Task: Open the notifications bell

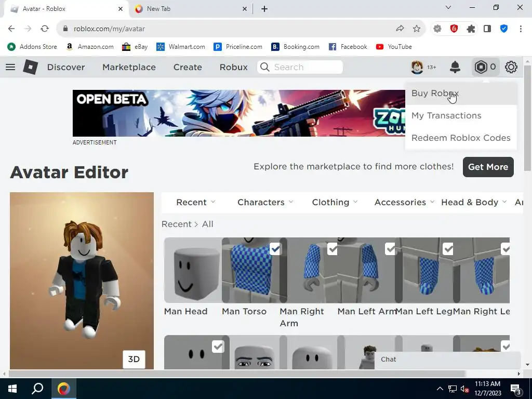Action: [455, 67]
